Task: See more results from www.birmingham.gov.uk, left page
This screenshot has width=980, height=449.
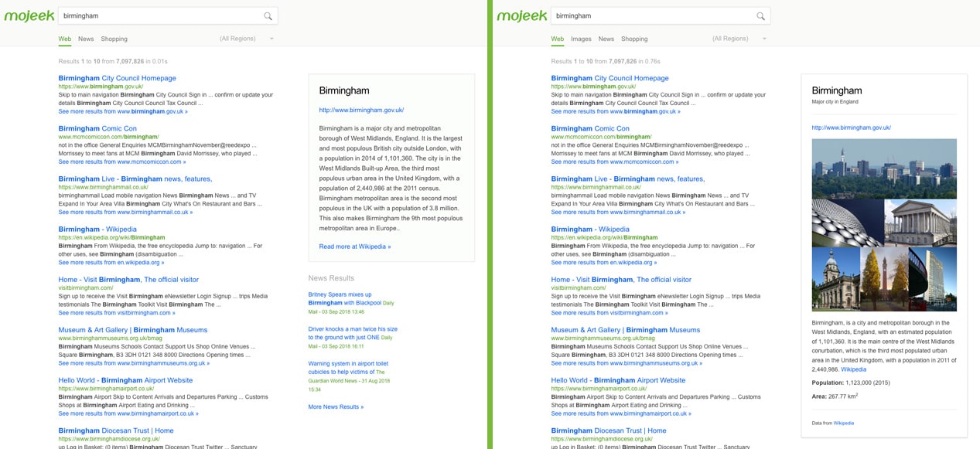Action: 123,111
